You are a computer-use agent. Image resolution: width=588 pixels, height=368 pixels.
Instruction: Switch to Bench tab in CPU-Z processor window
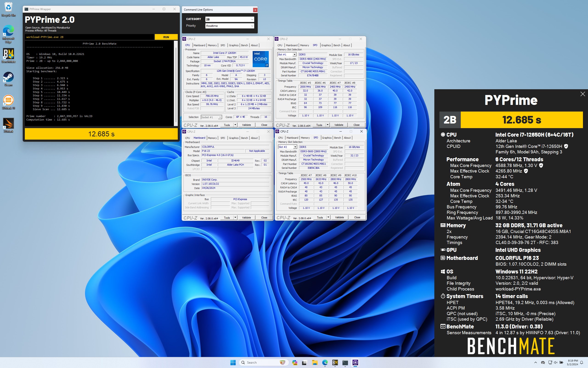(x=244, y=45)
